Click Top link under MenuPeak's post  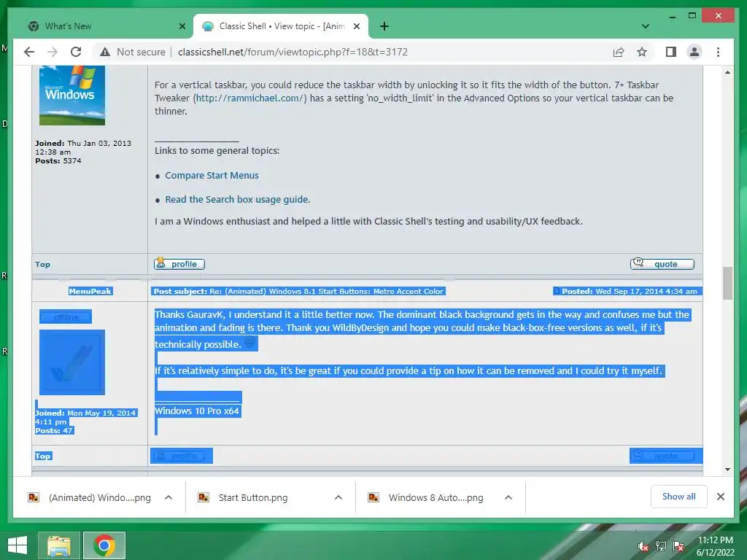click(43, 456)
